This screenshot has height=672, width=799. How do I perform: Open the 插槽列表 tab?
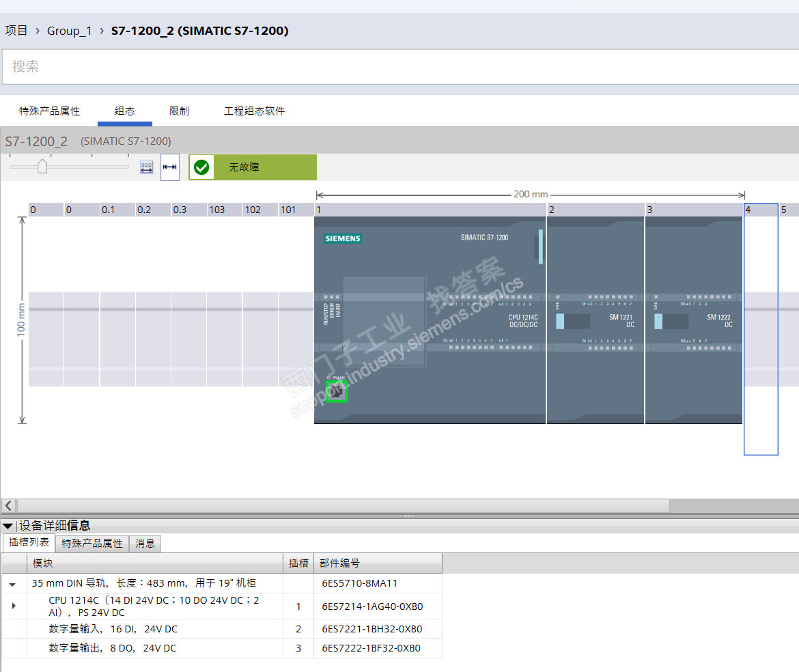pos(29,543)
